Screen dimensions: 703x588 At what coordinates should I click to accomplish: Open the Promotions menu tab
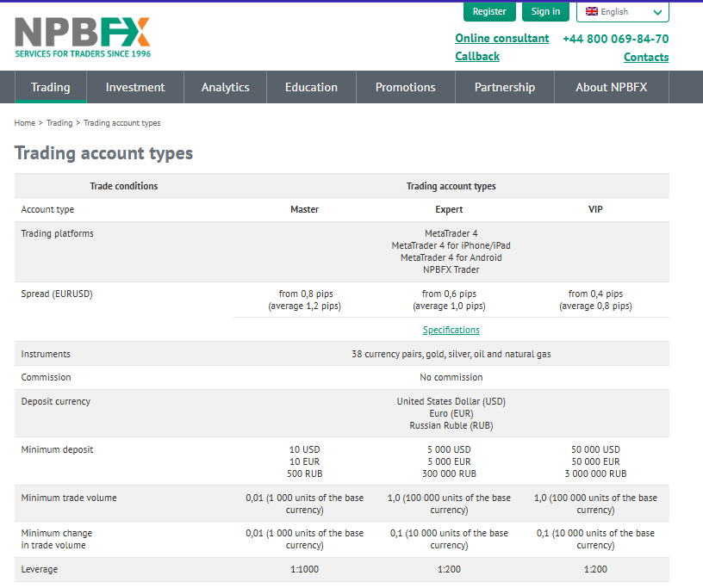tap(405, 87)
